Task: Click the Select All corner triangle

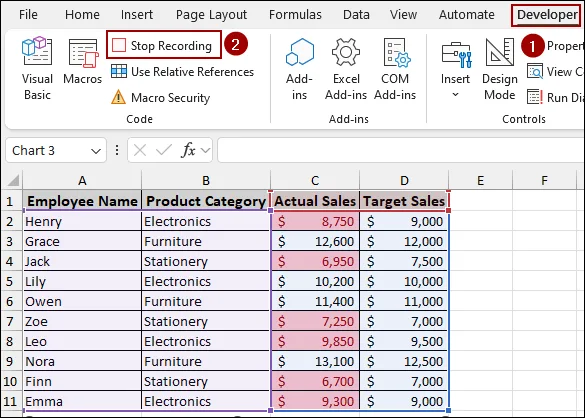Action: [x=13, y=181]
